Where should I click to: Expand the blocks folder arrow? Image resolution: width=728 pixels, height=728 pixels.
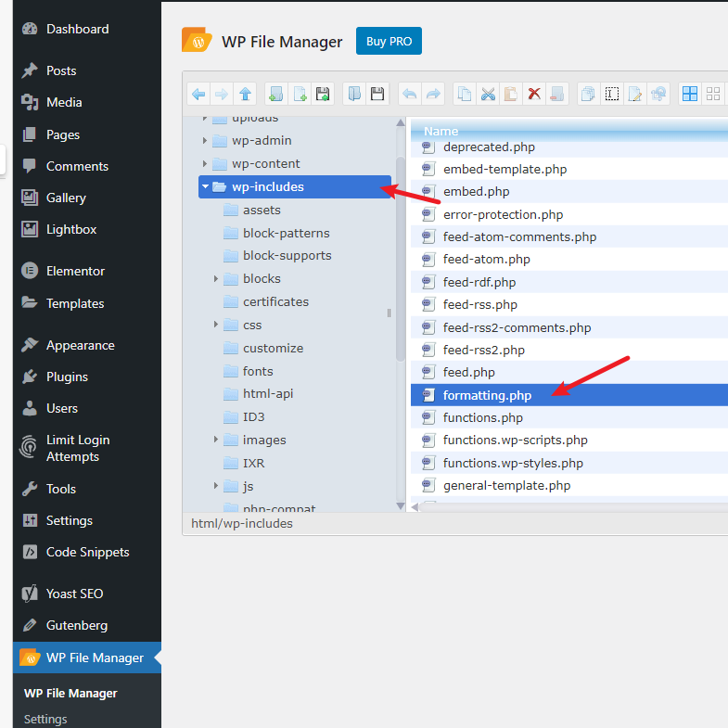(x=216, y=278)
